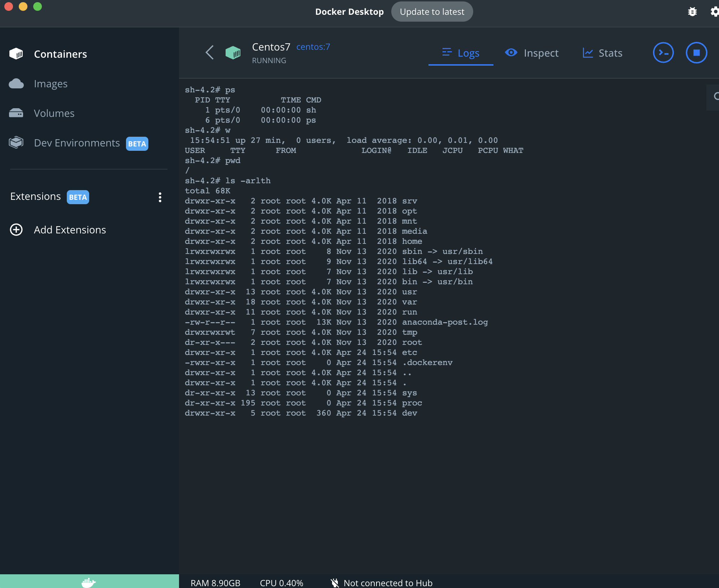The width and height of the screenshot is (719, 588).
Task: Open the Volumes section
Action: pyautogui.click(x=54, y=113)
